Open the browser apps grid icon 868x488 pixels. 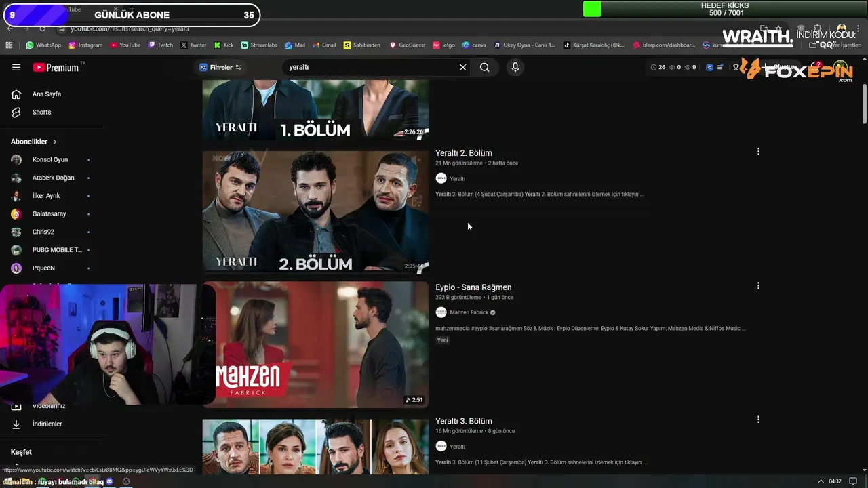tap(9, 45)
